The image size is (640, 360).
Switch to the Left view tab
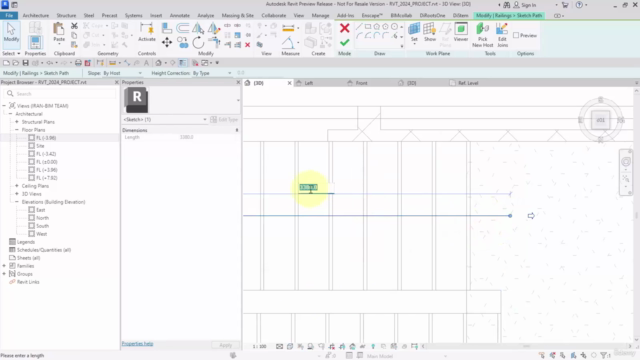(x=309, y=83)
